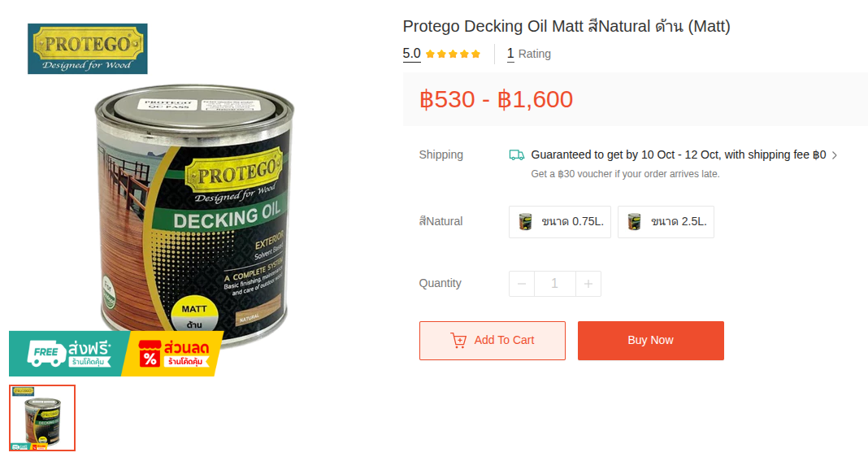The height and width of the screenshot is (470, 868).
Task: Click the product title text
Action: [566, 26]
